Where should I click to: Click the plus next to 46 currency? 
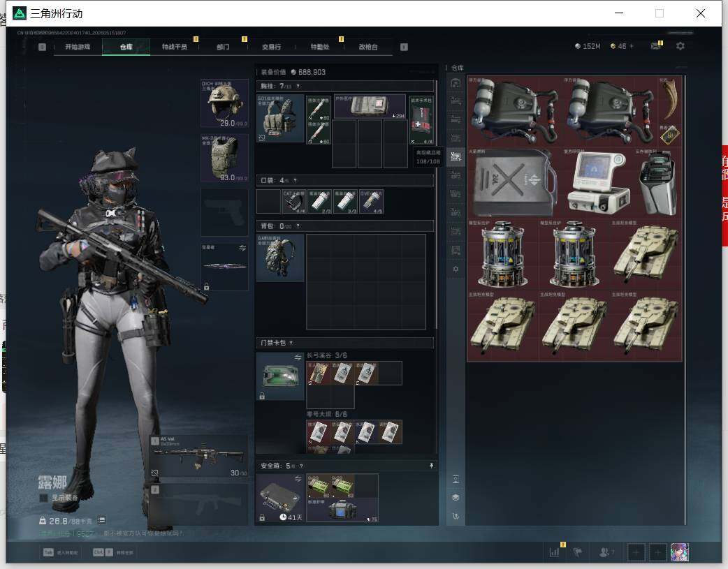[632, 46]
